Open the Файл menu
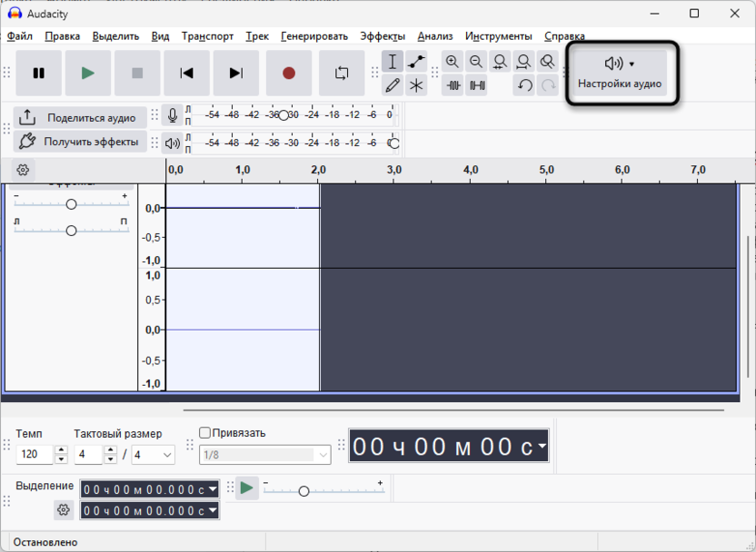Viewport: 756px width, 552px height. (x=20, y=36)
